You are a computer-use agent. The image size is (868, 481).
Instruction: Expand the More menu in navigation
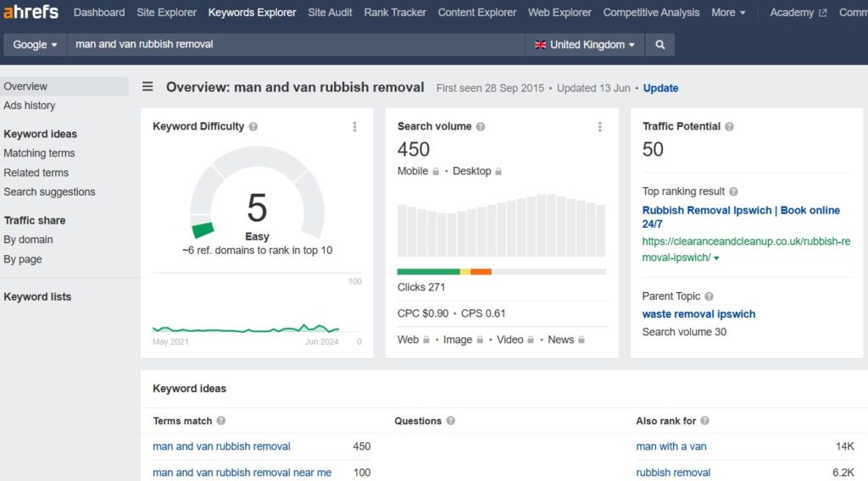(728, 13)
